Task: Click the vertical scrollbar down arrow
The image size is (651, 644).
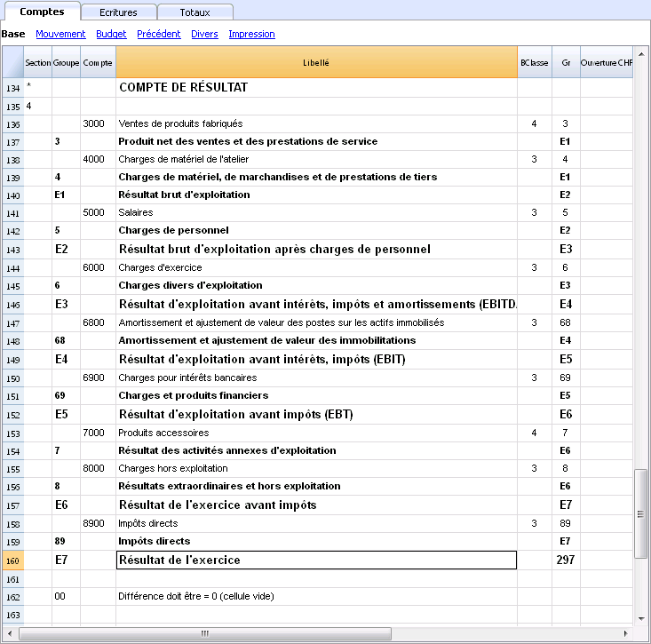Action: [x=641, y=618]
